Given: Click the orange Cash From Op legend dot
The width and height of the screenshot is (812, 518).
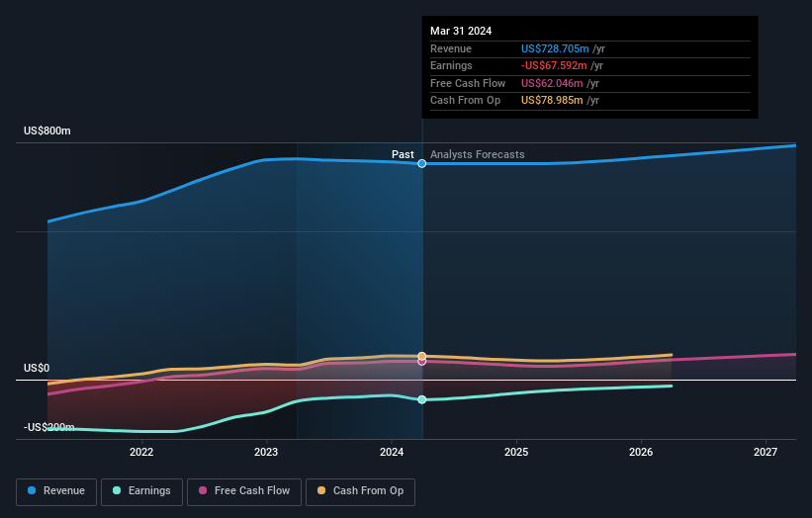Looking at the screenshot, I should point(321,490).
